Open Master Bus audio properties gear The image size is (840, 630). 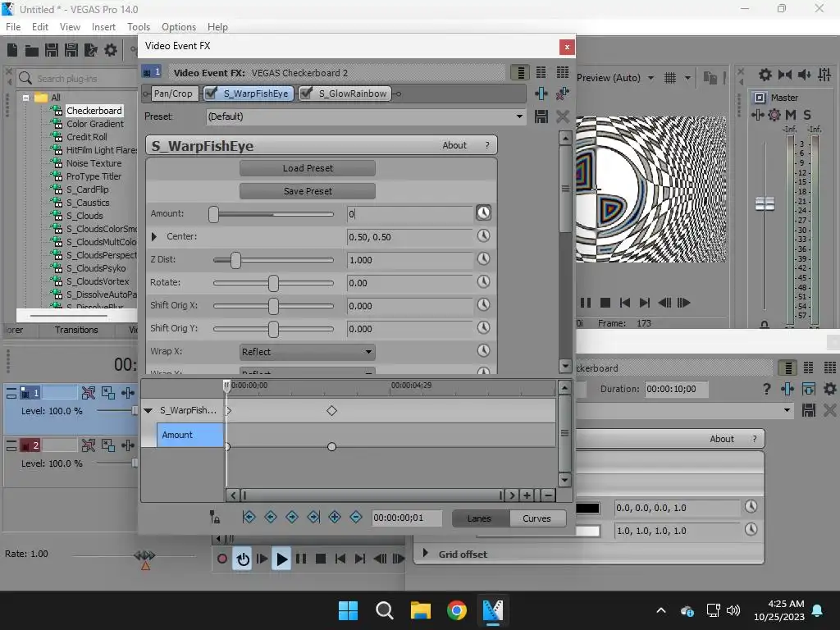click(765, 75)
